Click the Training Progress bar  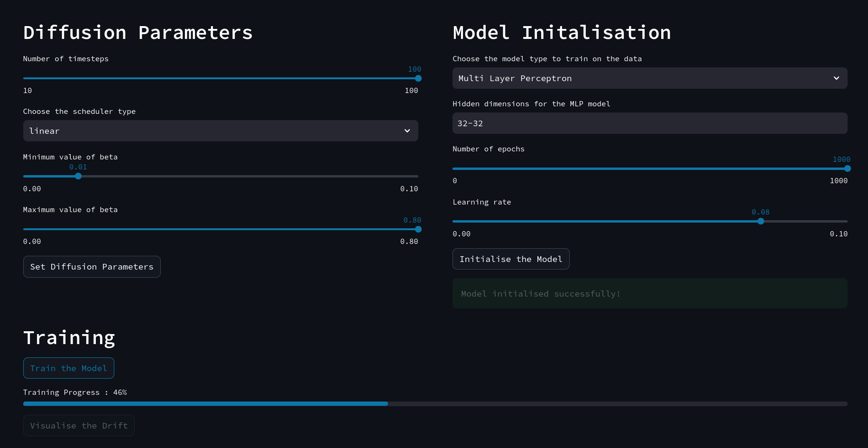[435, 404]
